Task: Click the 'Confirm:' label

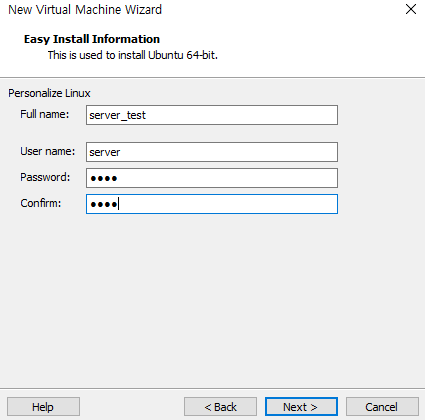Action: [41, 203]
